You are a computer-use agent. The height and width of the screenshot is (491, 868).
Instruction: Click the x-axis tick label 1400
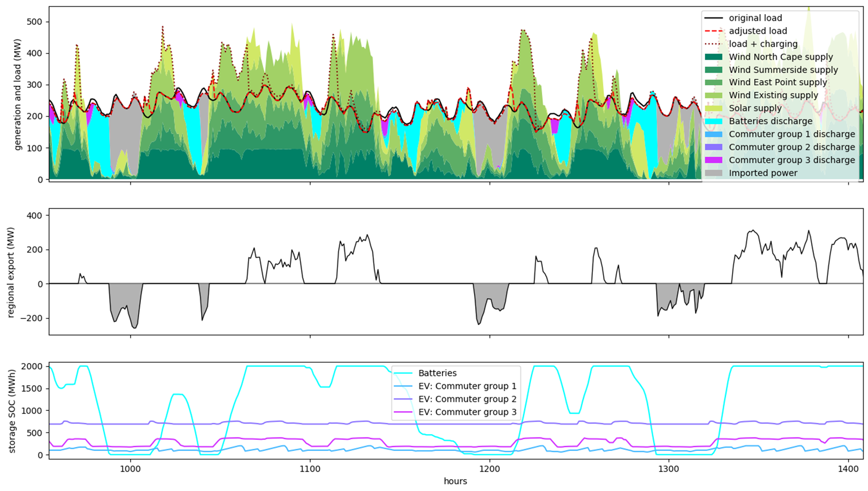[848, 468]
